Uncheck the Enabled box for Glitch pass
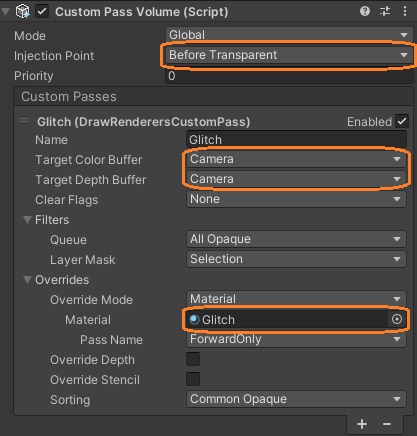This screenshot has width=417, height=436. point(402,121)
